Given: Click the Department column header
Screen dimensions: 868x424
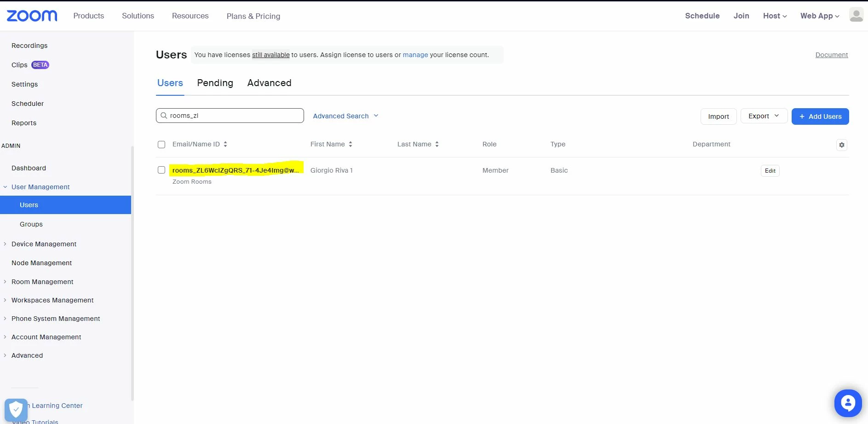Looking at the screenshot, I should [x=711, y=144].
